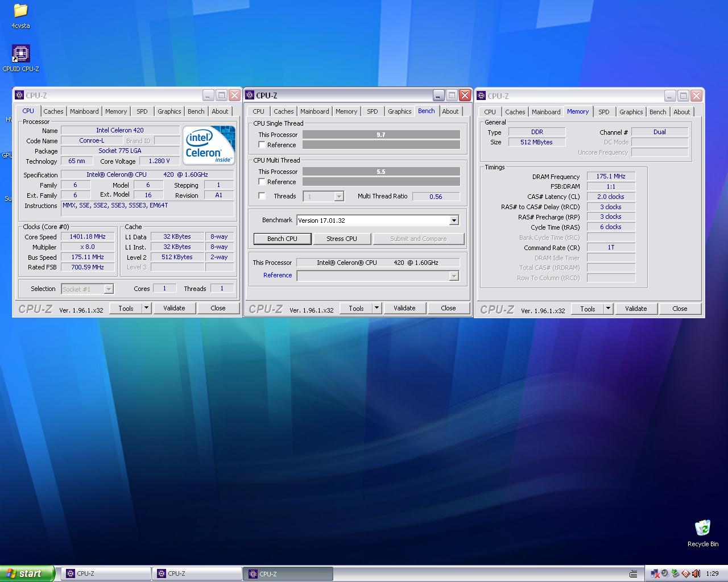728x582 pixels.
Task: Click the Stress CPU button
Action: [x=342, y=239]
